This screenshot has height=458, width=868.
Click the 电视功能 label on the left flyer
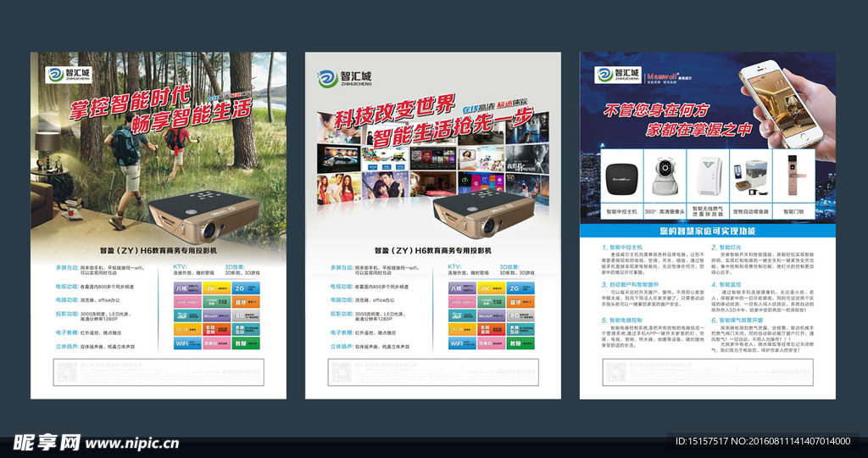[68, 287]
